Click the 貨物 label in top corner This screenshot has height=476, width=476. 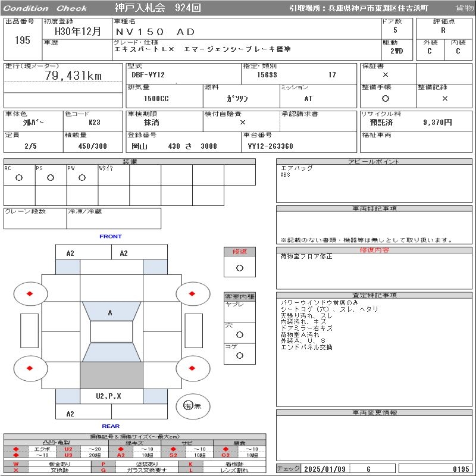pyautogui.click(x=464, y=8)
